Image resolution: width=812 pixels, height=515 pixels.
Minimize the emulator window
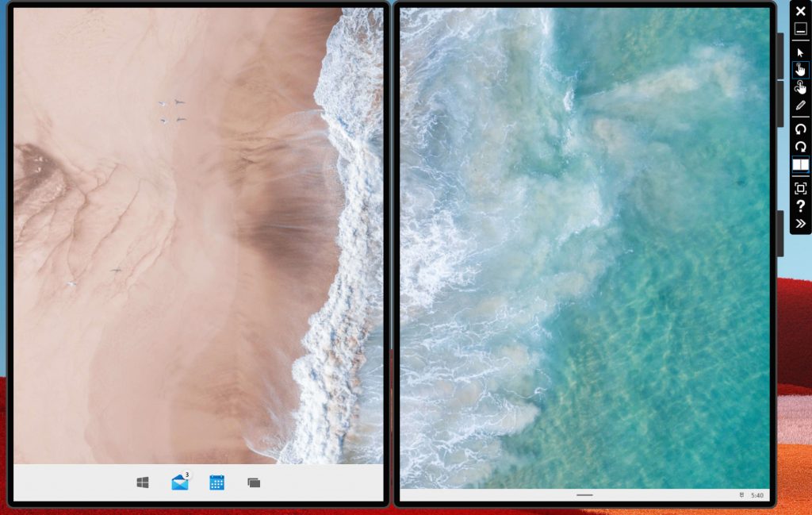click(800, 29)
